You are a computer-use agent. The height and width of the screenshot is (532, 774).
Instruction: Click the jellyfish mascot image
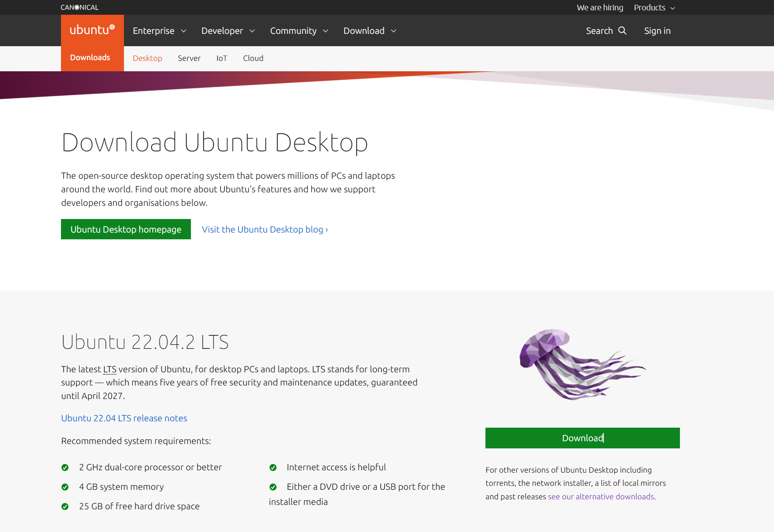click(x=582, y=364)
